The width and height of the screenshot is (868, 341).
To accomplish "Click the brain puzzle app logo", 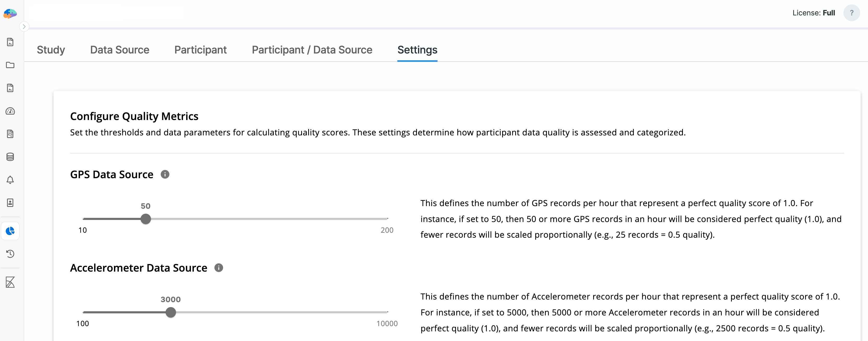I will click(10, 14).
